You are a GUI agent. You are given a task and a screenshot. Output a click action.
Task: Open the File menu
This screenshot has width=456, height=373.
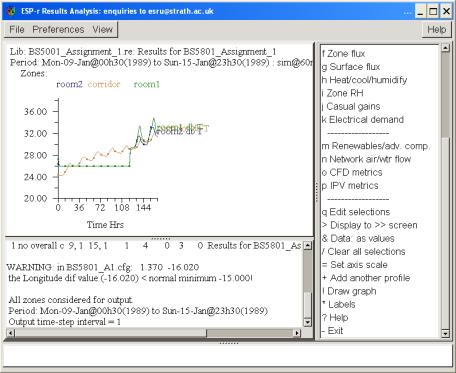(x=17, y=30)
